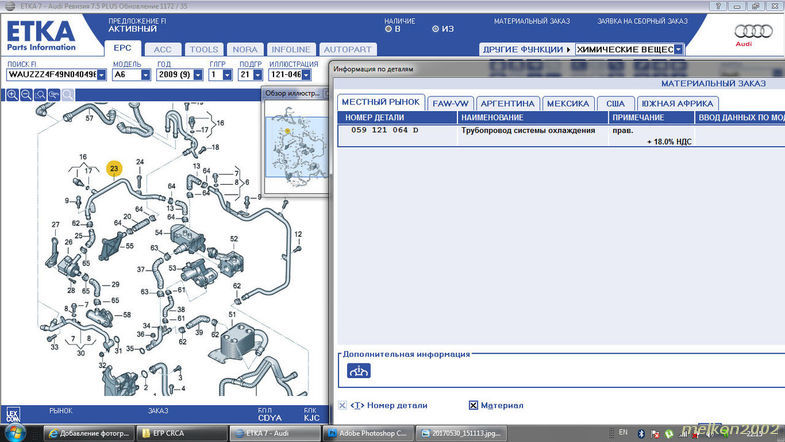This screenshot has height=442, width=785.
Task: Select ИЗ availability radio button
Action: pyautogui.click(x=435, y=29)
